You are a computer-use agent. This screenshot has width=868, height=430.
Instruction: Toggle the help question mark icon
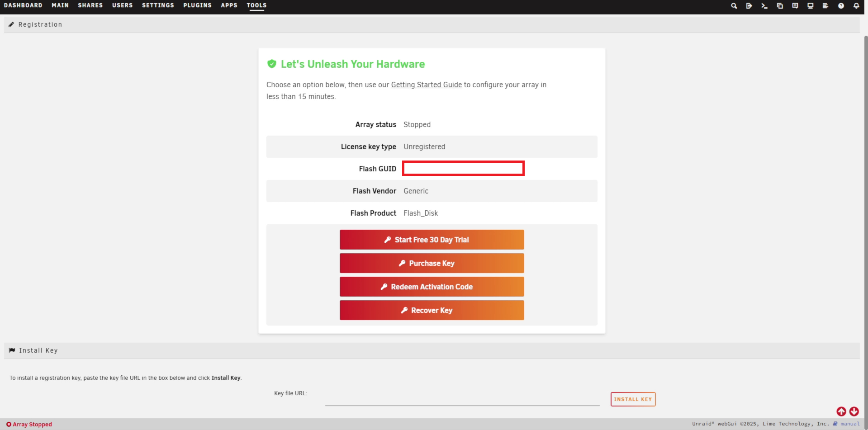(x=841, y=6)
